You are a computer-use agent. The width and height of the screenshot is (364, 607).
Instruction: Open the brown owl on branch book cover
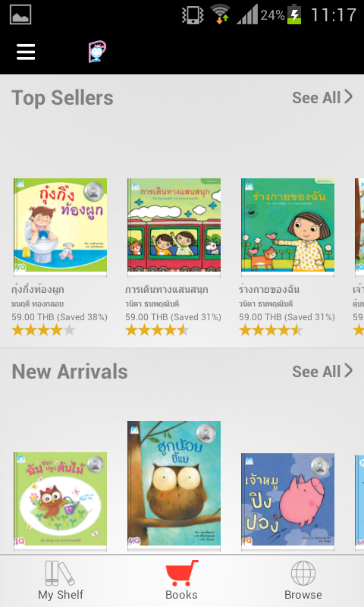[174, 484]
